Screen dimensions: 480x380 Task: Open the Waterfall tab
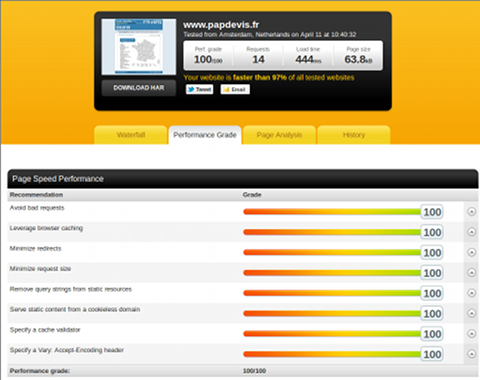pyautogui.click(x=131, y=135)
